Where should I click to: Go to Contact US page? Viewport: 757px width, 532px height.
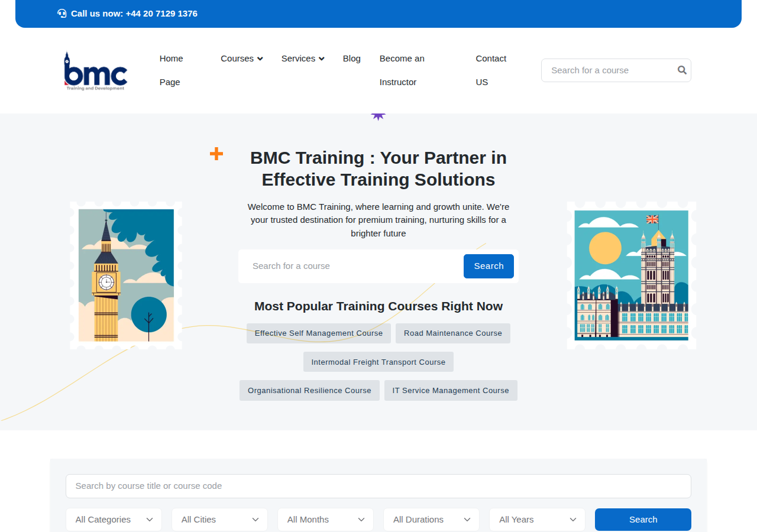coord(491,70)
